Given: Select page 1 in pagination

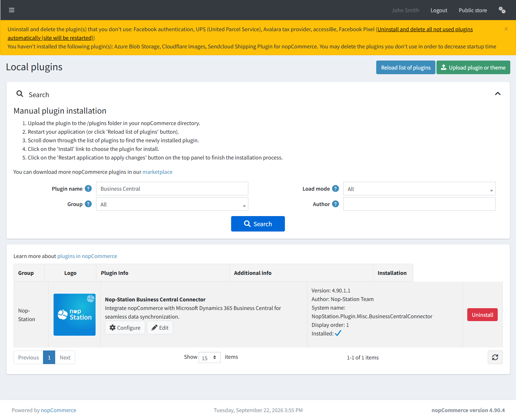Looking at the screenshot, I should pyautogui.click(x=49, y=357).
